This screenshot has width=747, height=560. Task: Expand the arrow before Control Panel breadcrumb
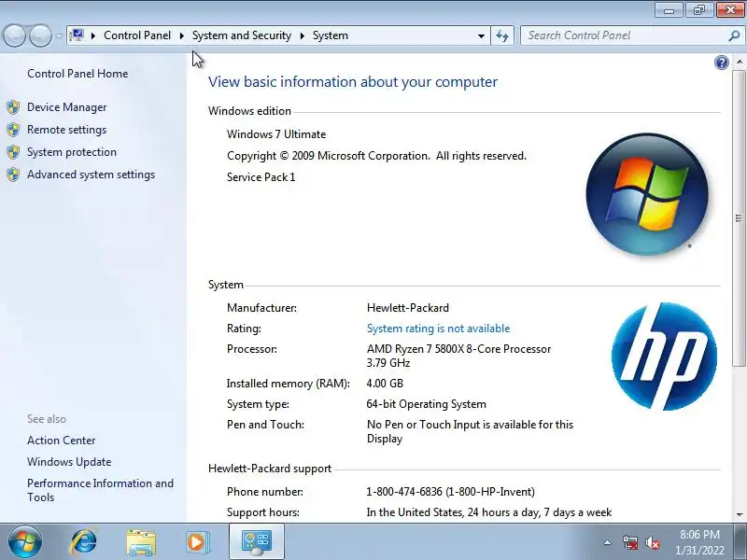(x=93, y=35)
